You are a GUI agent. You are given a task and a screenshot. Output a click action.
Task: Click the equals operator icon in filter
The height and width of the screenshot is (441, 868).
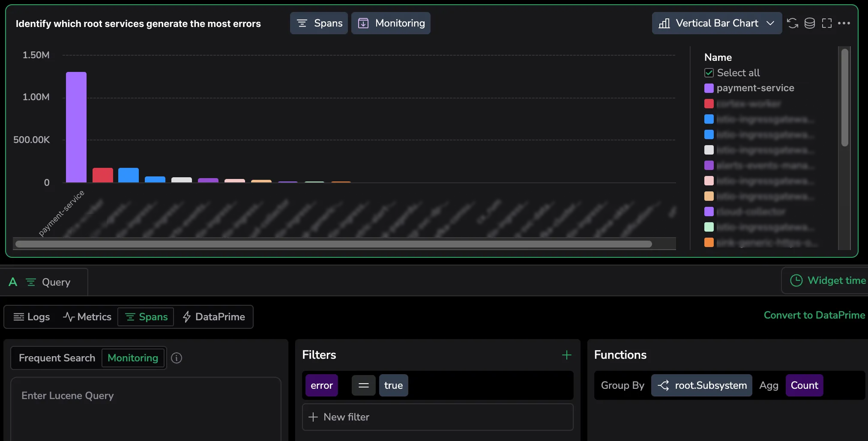click(364, 385)
